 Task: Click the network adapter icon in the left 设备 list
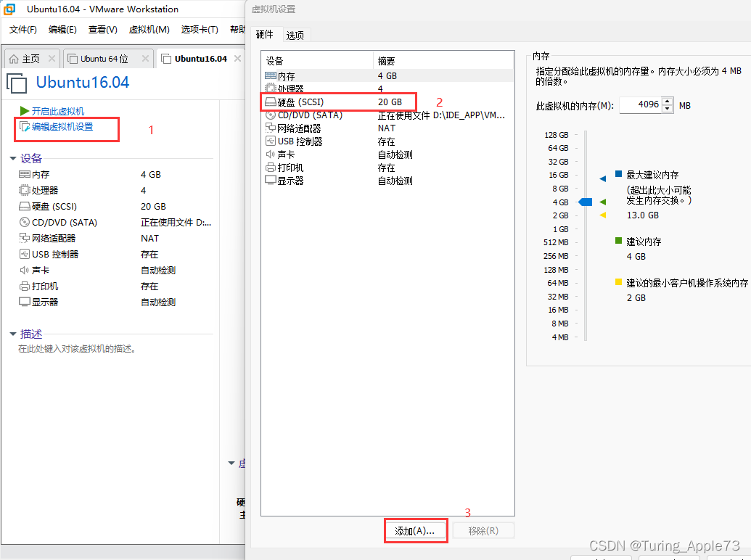(x=25, y=238)
